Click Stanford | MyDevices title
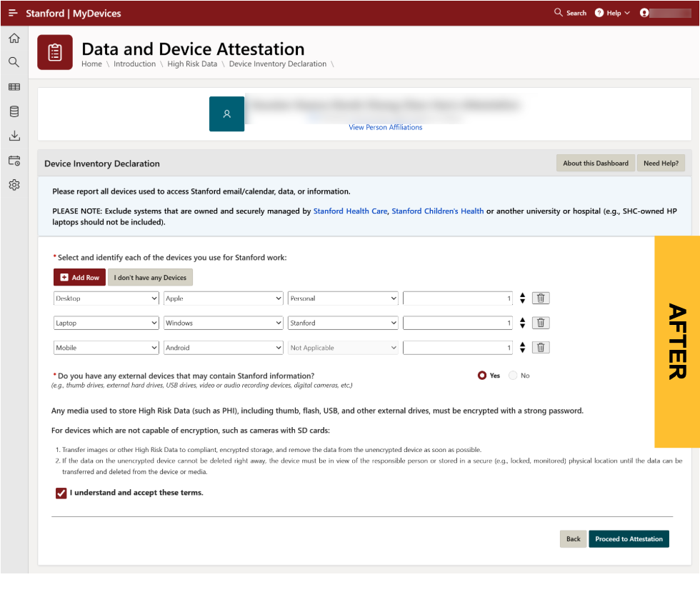This screenshot has width=700, height=607. click(x=73, y=14)
